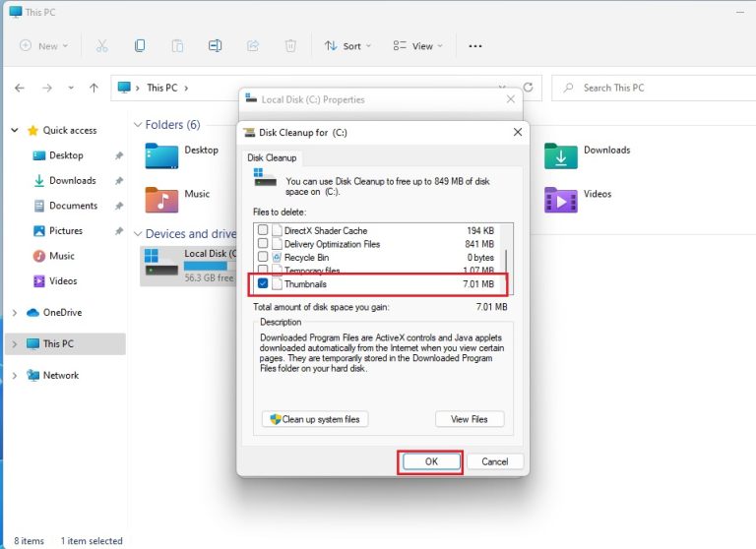Collapse the Folders (6) group
756x549 pixels.
pyautogui.click(x=138, y=125)
